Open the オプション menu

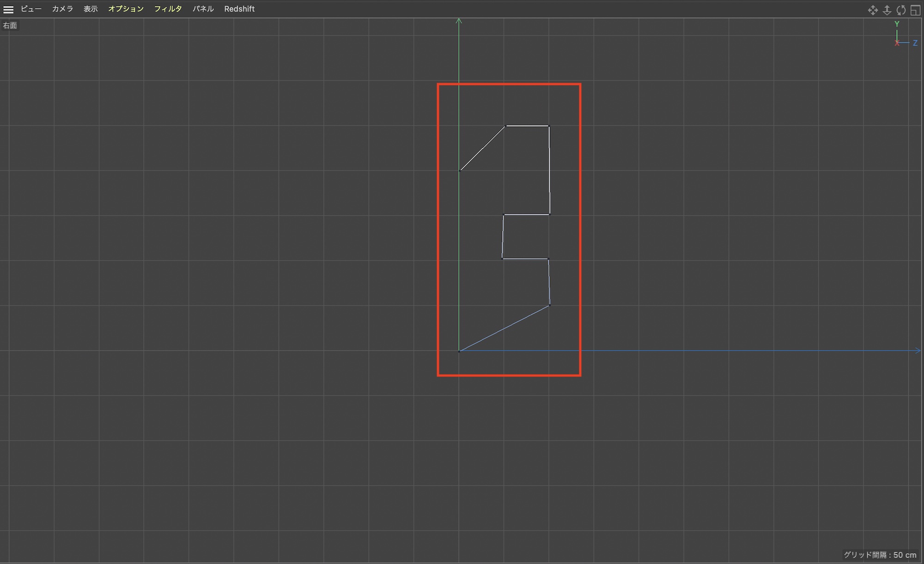pos(126,9)
